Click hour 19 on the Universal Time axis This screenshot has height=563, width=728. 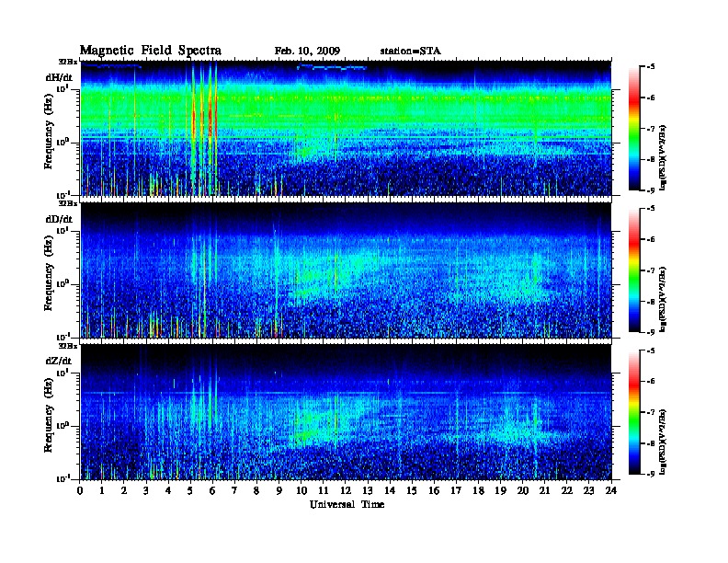pyautogui.click(x=500, y=490)
